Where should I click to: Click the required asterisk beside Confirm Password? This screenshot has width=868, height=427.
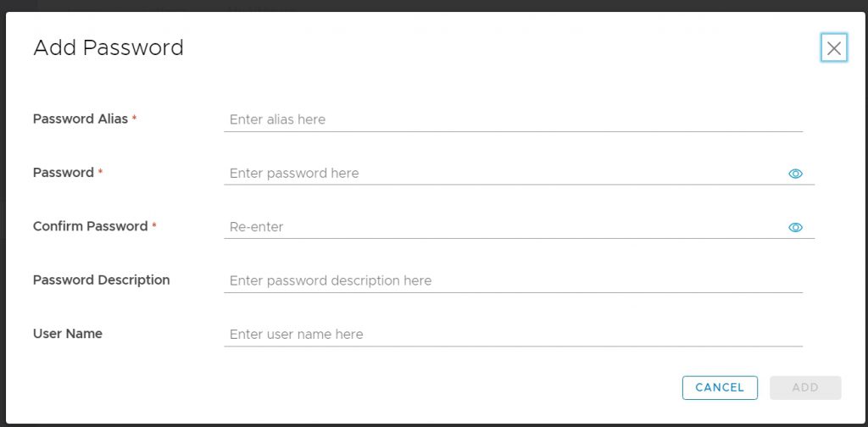[154, 225]
